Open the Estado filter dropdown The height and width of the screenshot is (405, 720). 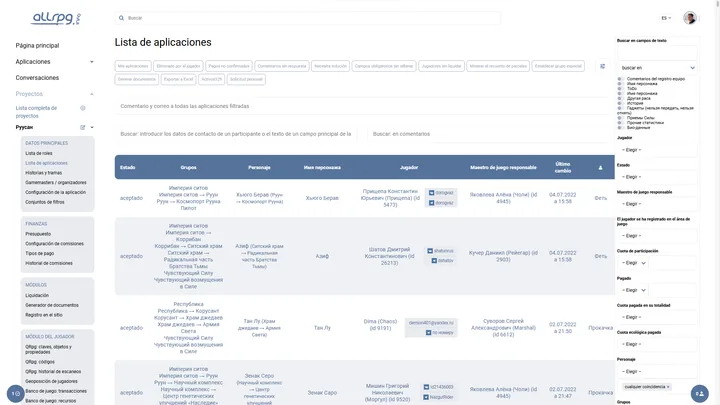[657, 177]
